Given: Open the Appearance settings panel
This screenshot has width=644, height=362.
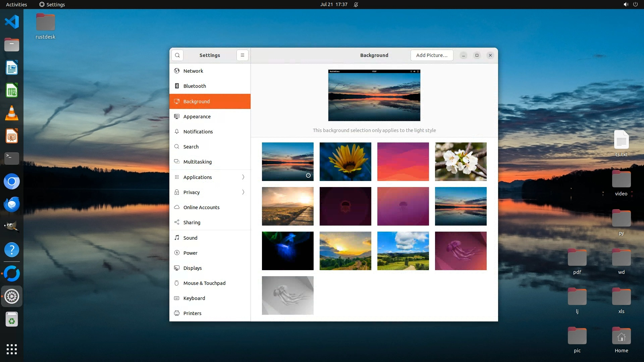Looking at the screenshot, I should [x=197, y=117].
